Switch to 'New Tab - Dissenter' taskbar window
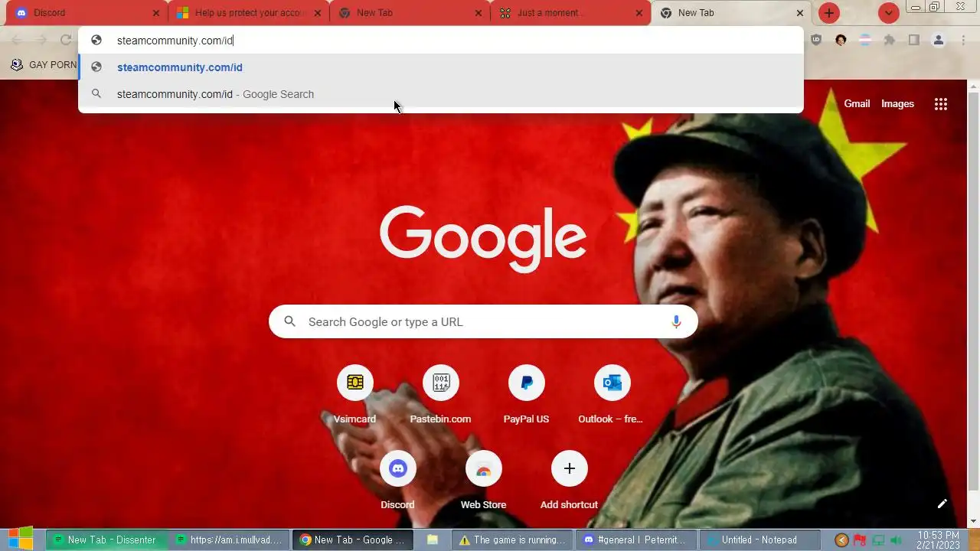Image resolution: width=980 pixels, height=551 pixels. (106, 540)
